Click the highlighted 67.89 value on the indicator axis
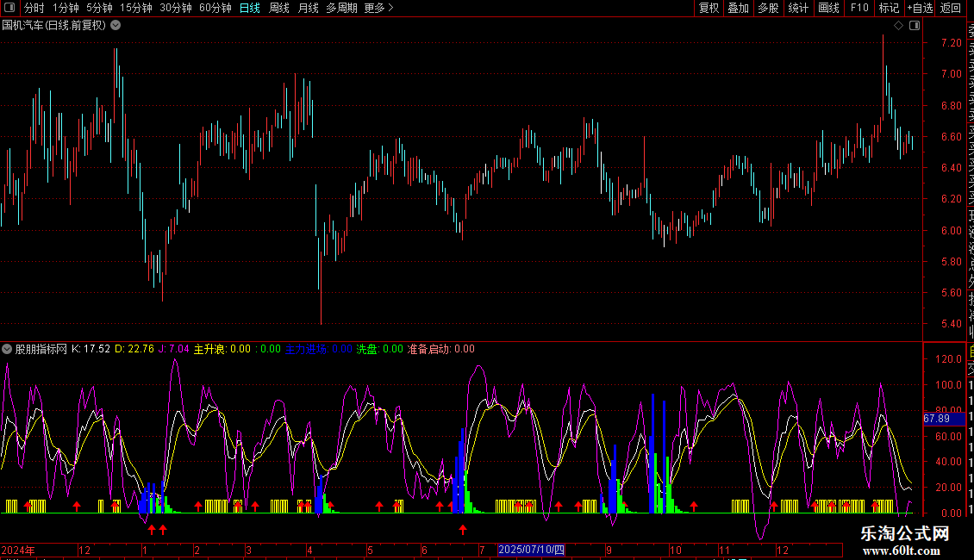 point(937,419)
